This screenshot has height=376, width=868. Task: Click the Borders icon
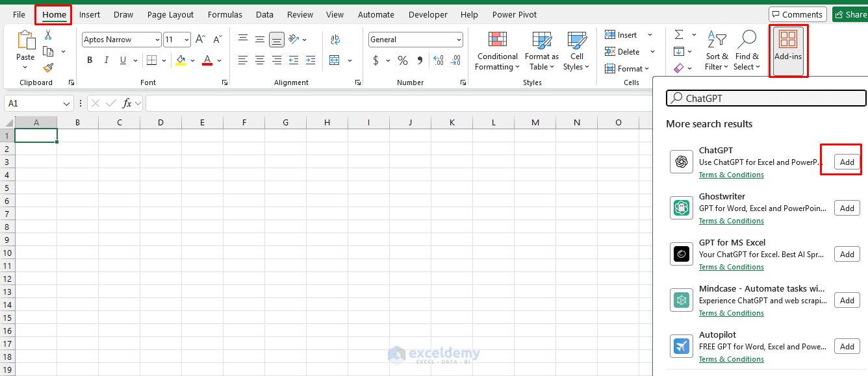click(x=151, y=60)
